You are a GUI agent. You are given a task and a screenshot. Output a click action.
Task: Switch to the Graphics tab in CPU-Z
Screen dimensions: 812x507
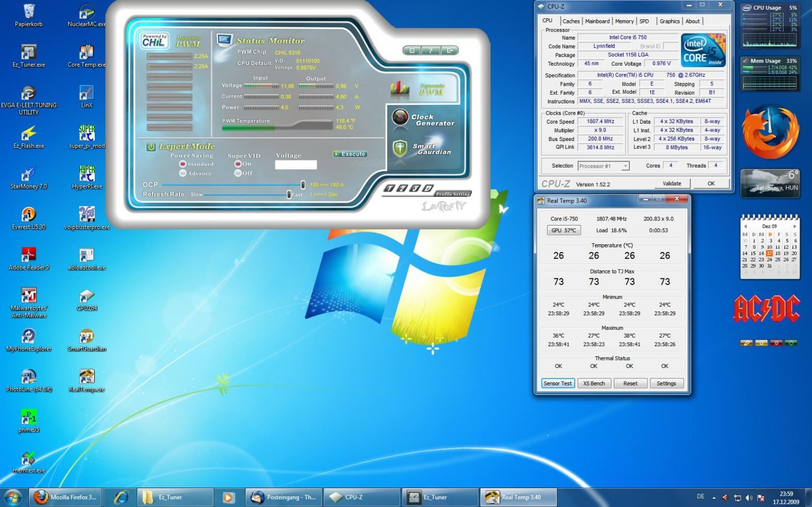(669, 21)
